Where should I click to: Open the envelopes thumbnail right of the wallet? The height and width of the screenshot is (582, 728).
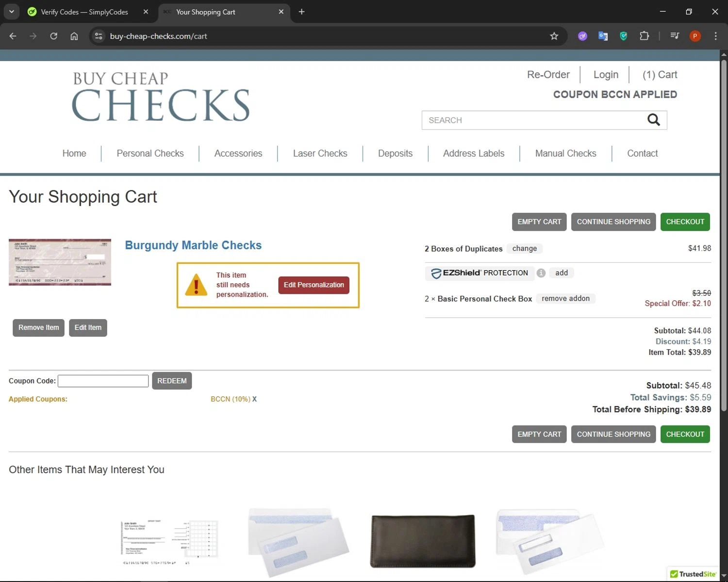550,542
